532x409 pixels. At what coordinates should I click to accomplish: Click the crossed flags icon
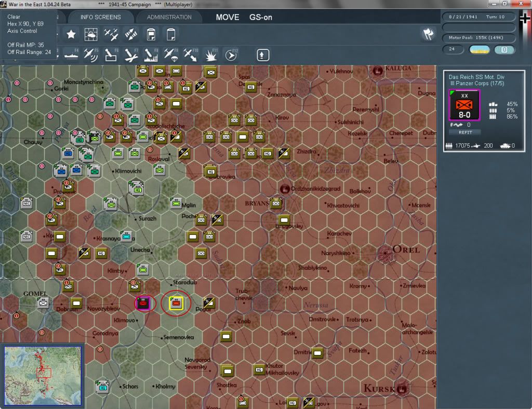[428, 34]
